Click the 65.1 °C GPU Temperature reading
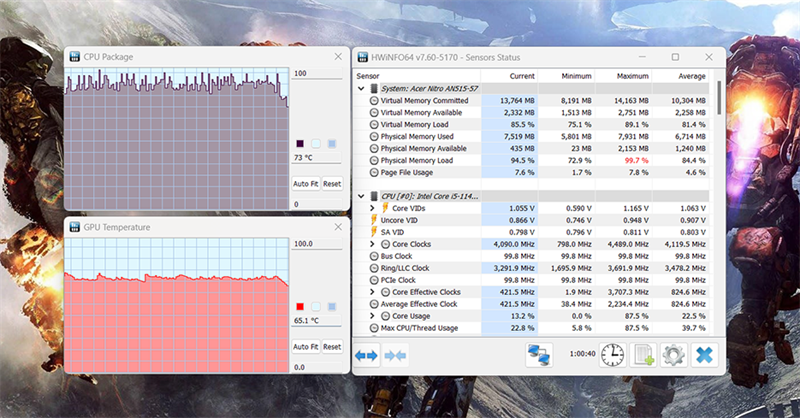The image size is (800, 418). 316,321
